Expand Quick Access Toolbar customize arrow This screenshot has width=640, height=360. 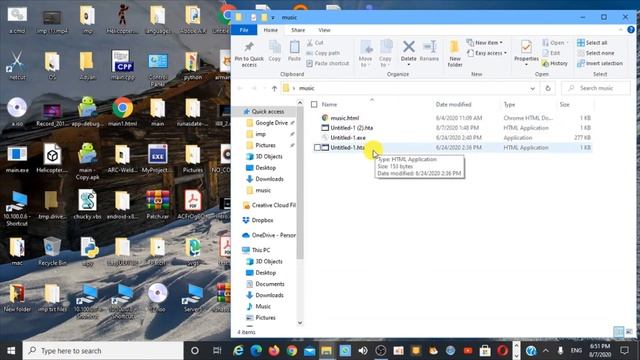[273, 18]
